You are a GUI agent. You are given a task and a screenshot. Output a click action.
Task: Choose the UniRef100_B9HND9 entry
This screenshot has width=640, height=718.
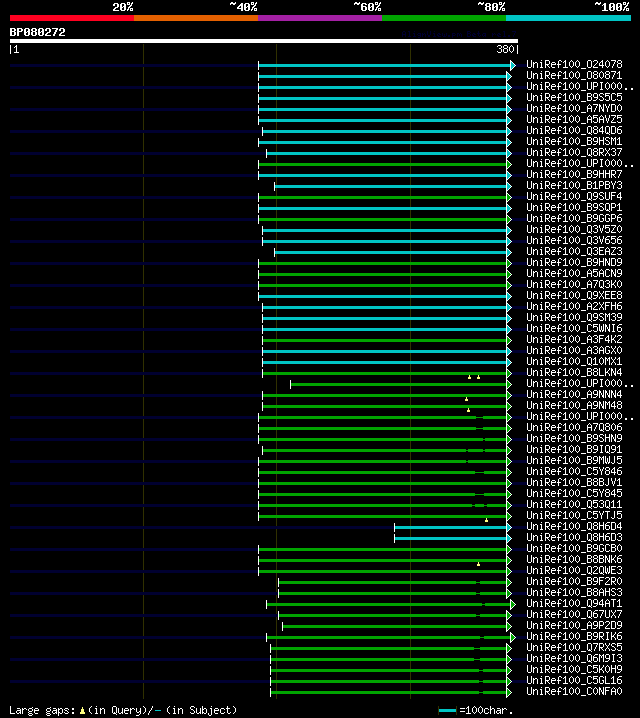pyautogui.click(x=574, y=262)
